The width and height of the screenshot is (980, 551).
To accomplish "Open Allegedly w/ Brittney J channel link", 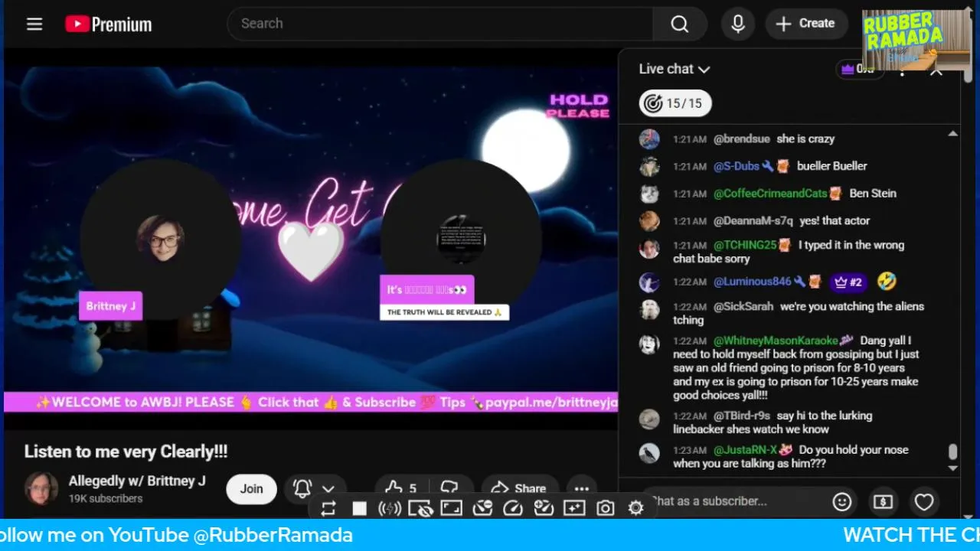I will (x=137, y=481).
